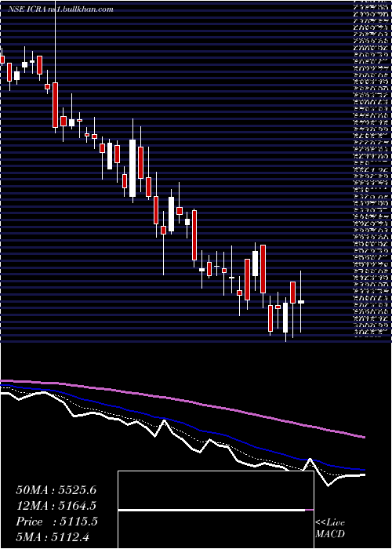This screenshot has width=392, height=549.
Task: Click the <<Live MACD label
Action: (330, 528)
